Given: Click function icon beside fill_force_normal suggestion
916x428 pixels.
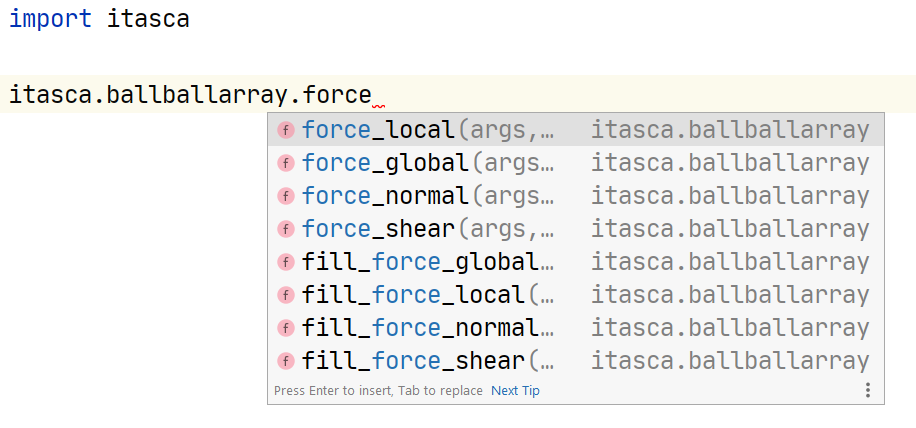Looking at the screenshot, I should 285,328.
